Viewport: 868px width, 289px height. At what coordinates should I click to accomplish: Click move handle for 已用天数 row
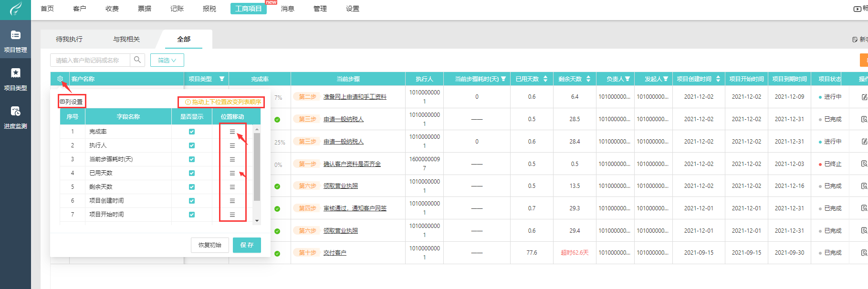click(232, 173)
